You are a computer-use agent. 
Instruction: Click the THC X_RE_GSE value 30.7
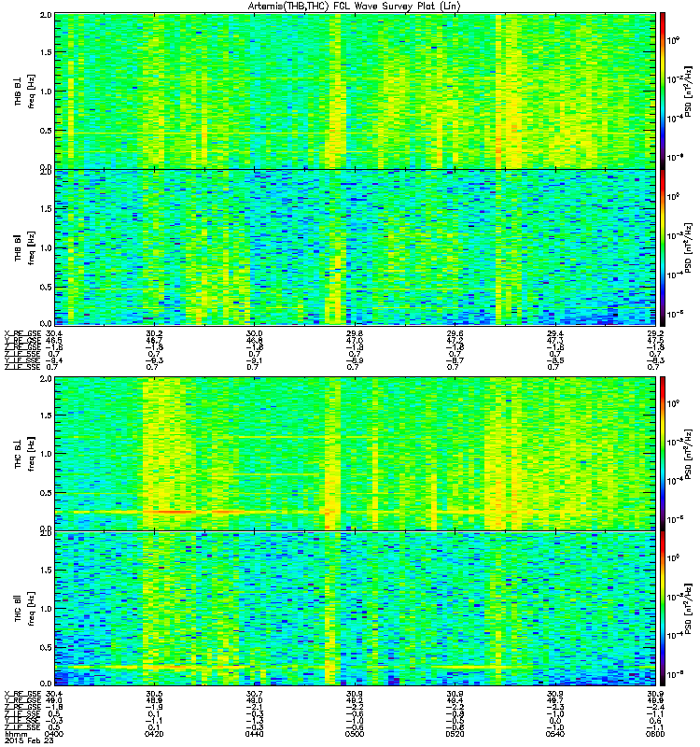tap(254, 694)
